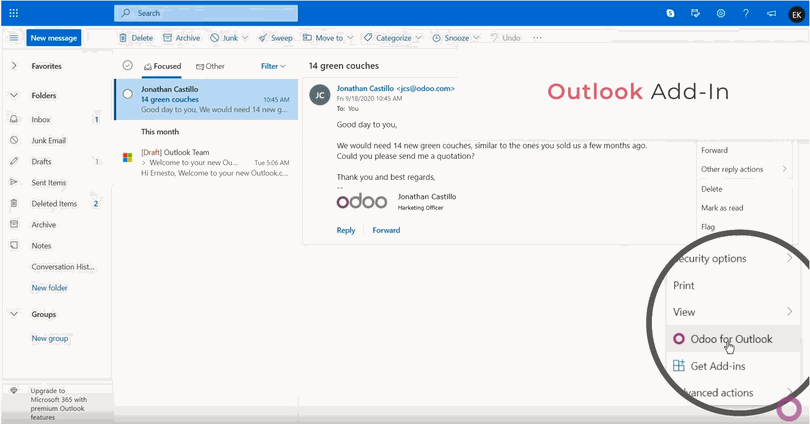The height and width of the screenshot is (424, 810).
Task: Click the feedback megaphone icon
Action: [771, 13]
